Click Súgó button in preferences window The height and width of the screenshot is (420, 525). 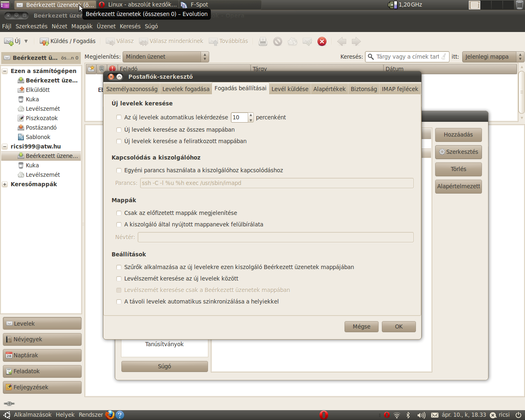point(164,366)
